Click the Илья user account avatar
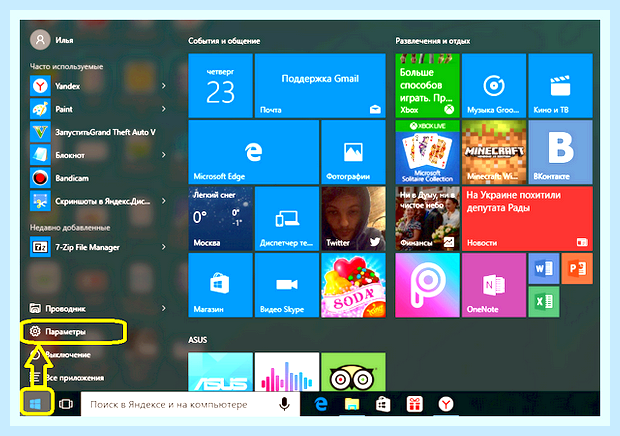 point(40,40)
